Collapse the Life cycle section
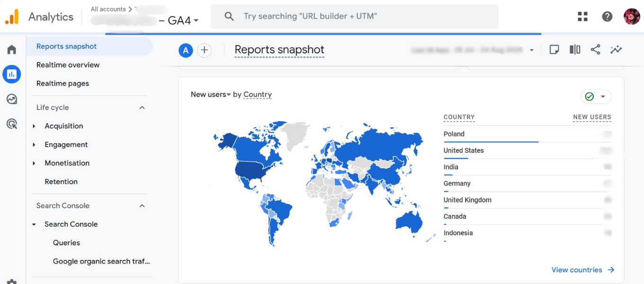 click(x=142, y=107)
